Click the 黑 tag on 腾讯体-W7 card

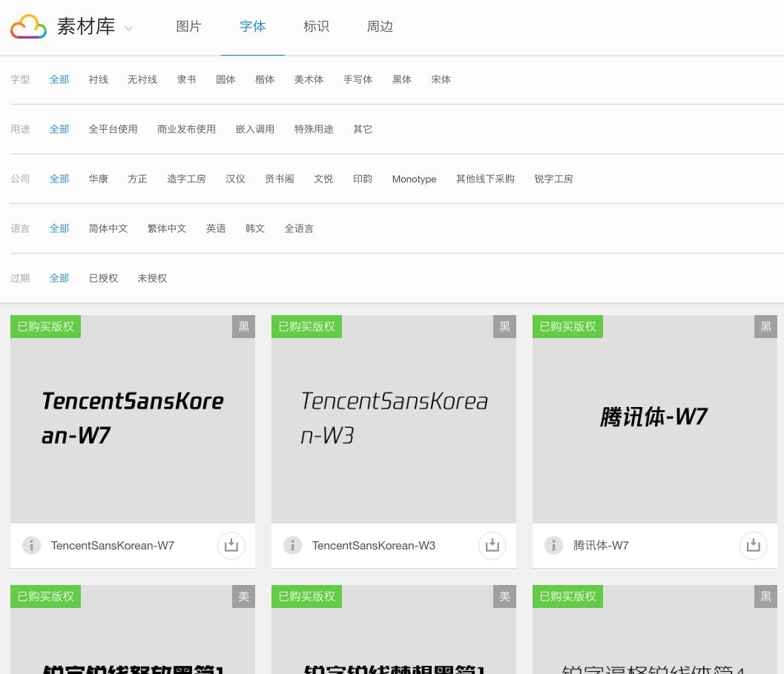[x=765, y=326]
